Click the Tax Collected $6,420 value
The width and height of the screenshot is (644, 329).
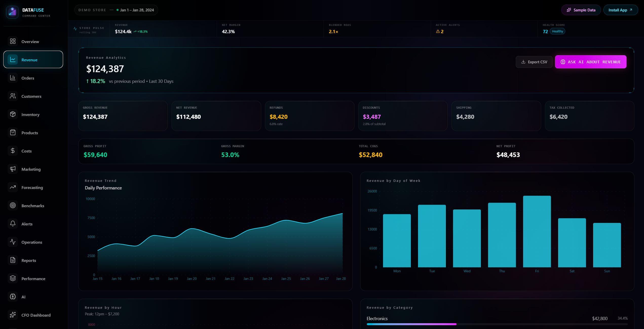(558, 117)
